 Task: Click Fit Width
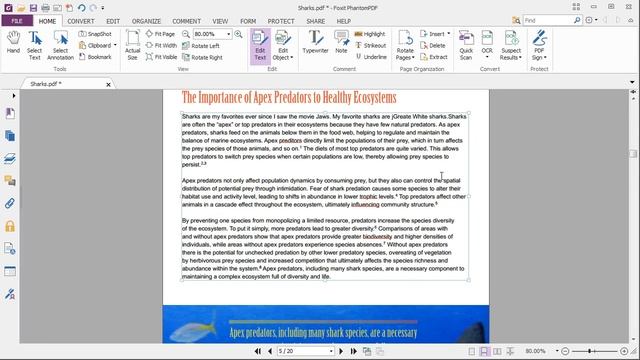coord(161,45)
